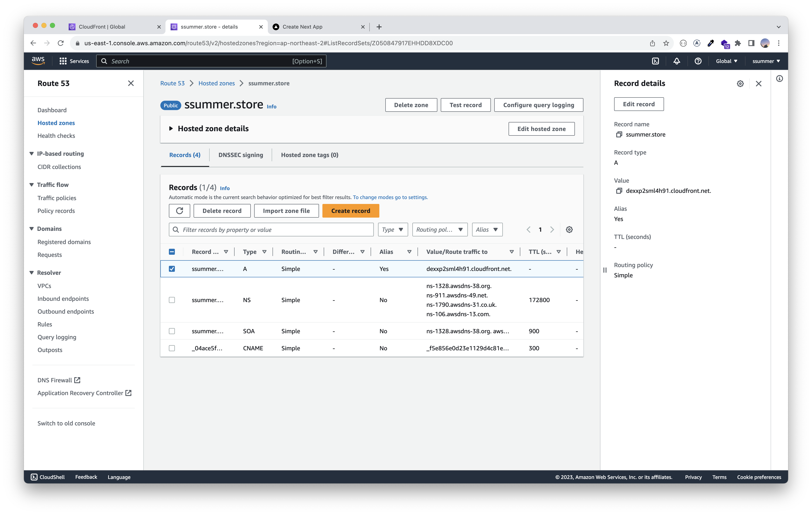The width and height of the screenshot is (812, 515).
Task: Select the NS record checkbox
Action: (x=172, y=300)
